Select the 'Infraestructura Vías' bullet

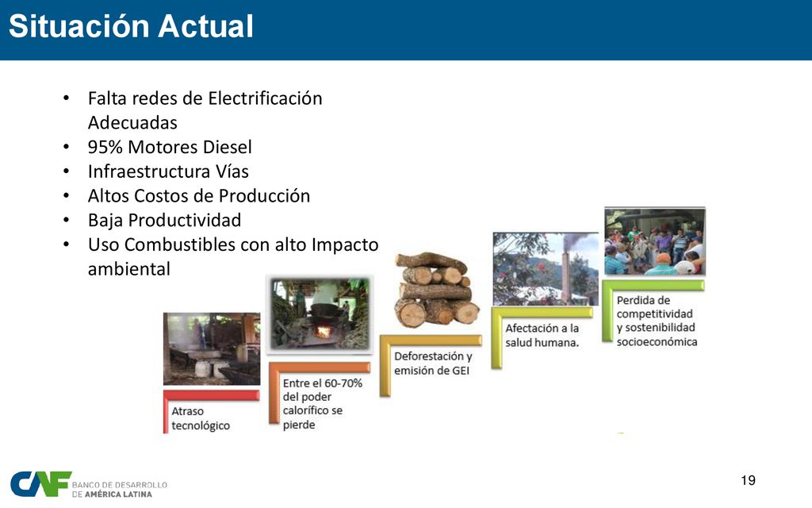[168, 171]
